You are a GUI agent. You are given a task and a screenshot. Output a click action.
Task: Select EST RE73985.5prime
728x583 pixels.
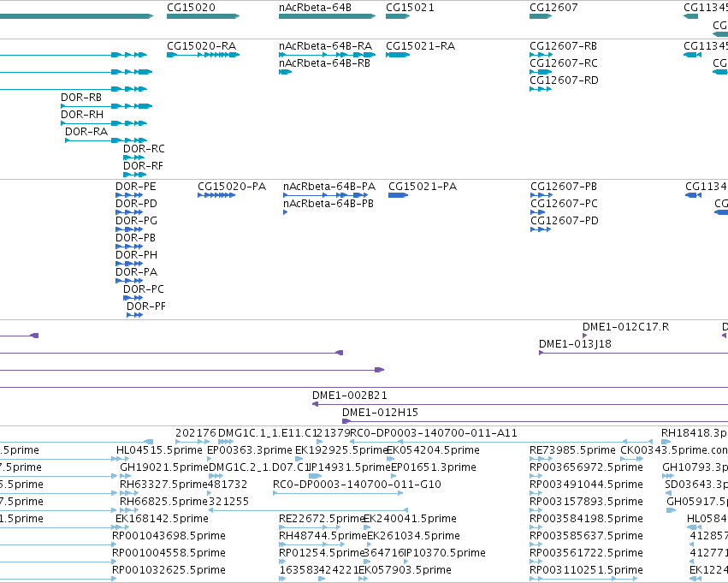pyautogui.click(x=572, y=450)
